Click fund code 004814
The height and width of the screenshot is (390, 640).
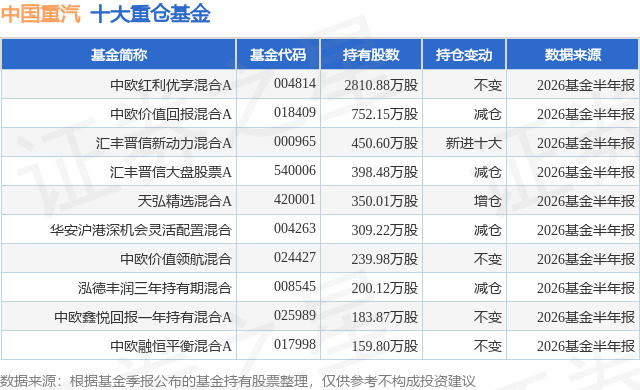click(x=295, y=84)
